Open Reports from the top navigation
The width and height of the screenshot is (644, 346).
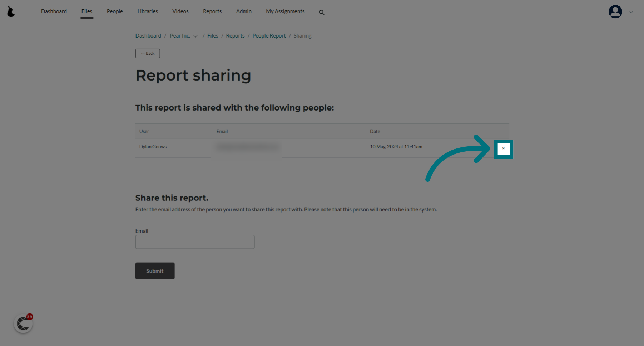tap(212, 11)
